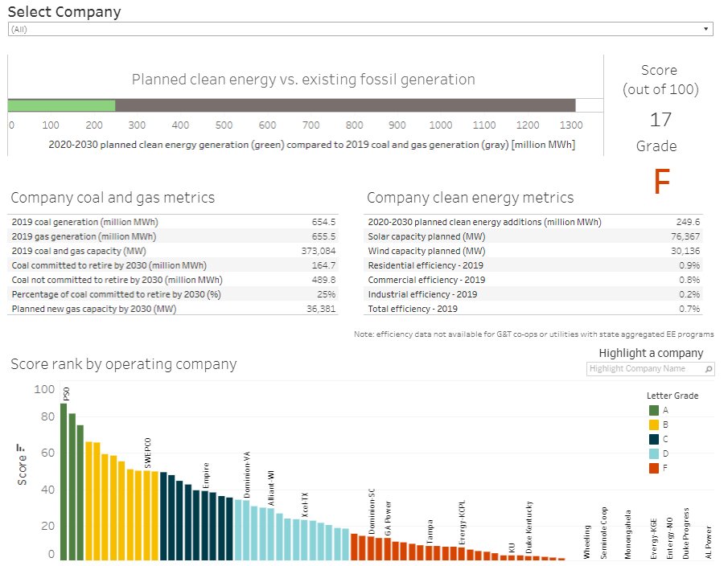Image resolution: width=728 pixels, height=566 pixels.
Task: Select the Duke Kentucky bar
Action: tap(529, 556)
